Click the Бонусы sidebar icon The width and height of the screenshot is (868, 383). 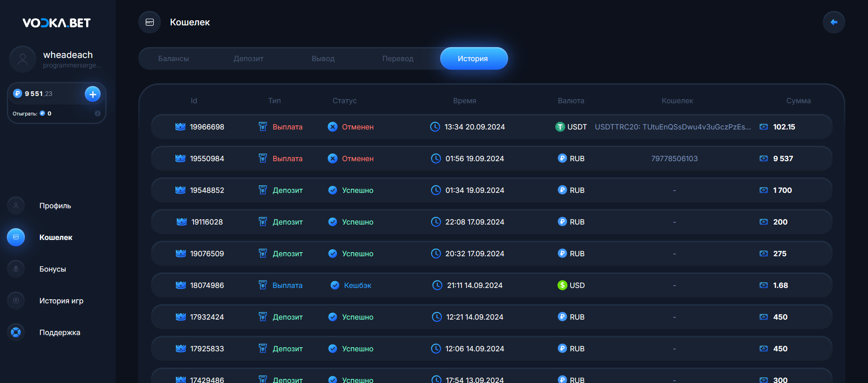(x=16, y=269)
